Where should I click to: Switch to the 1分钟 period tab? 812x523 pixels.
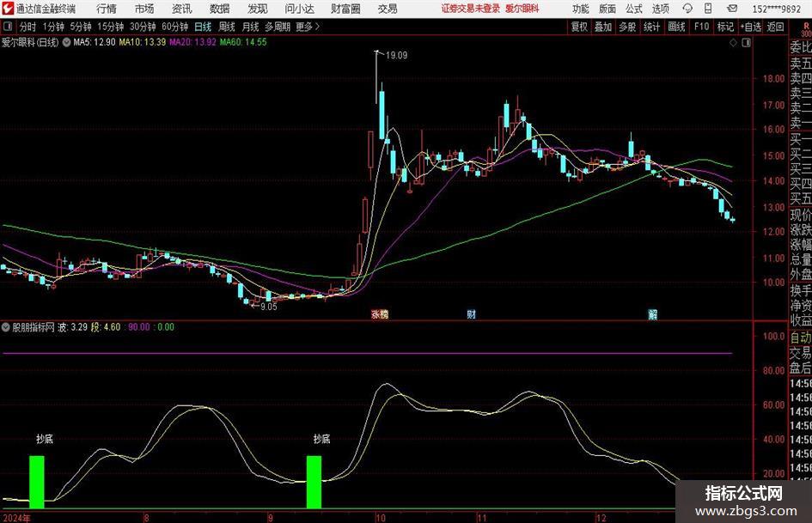[53, 27]
